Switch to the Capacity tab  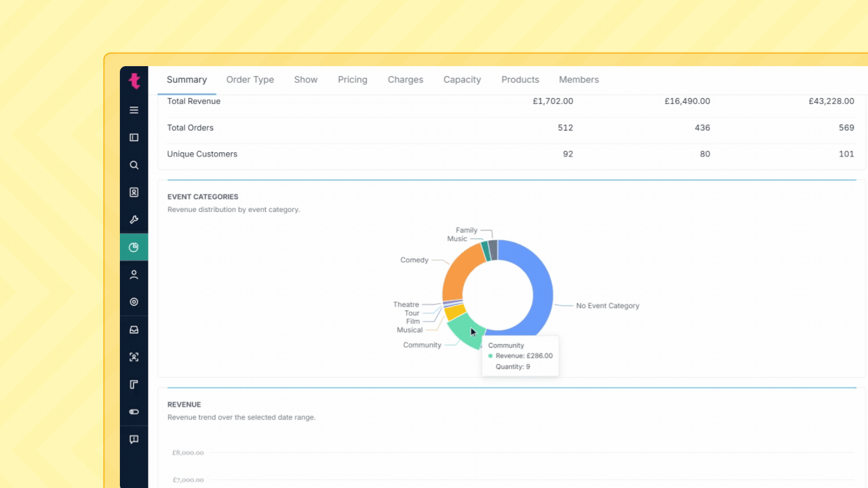(462, 80)
